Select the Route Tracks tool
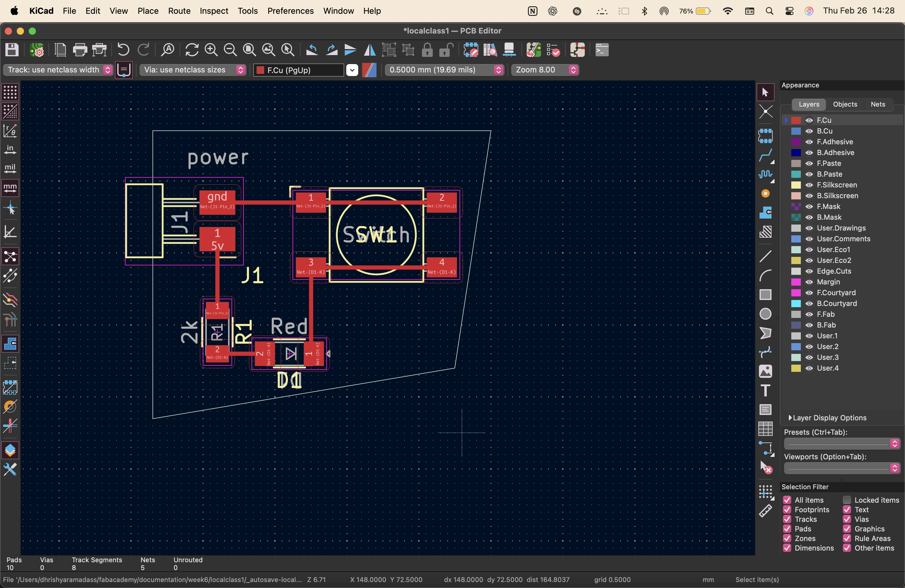Screen dimensions: 905x588 pyautogui.click(x=765, y=155)
